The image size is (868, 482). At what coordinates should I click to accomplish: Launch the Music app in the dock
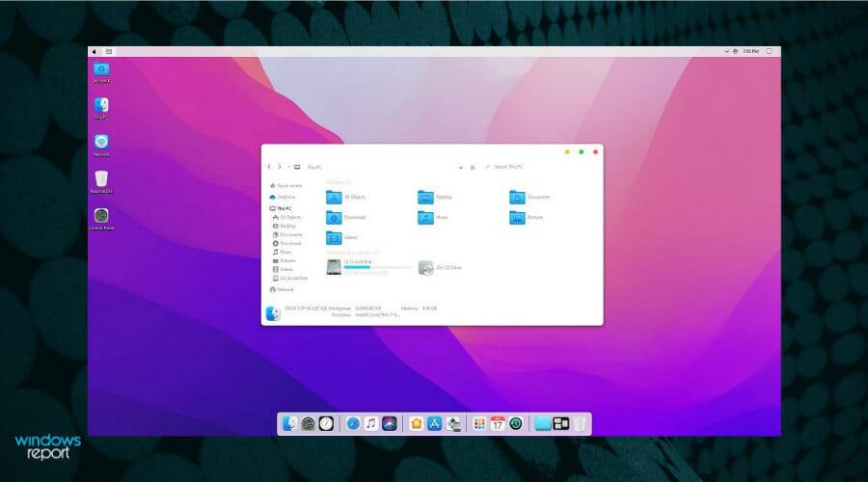pos(370,423)
